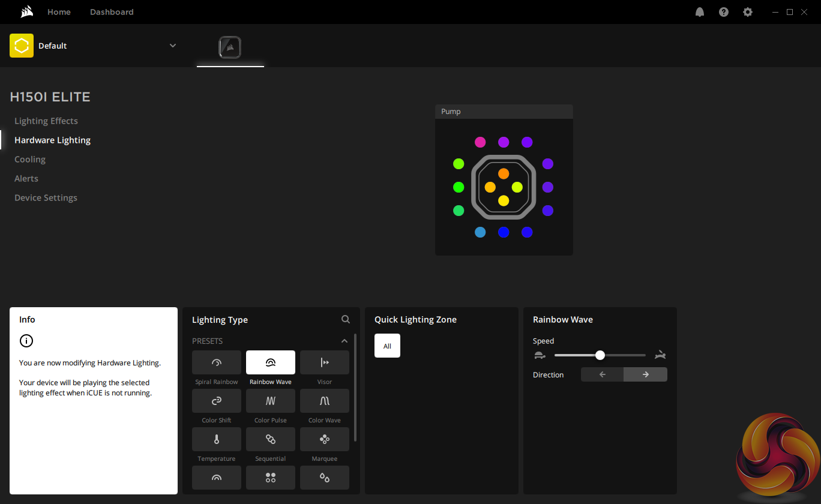Go to the Home tab
The height and width of the screenshot is (504, 821).
coord(59,12)
